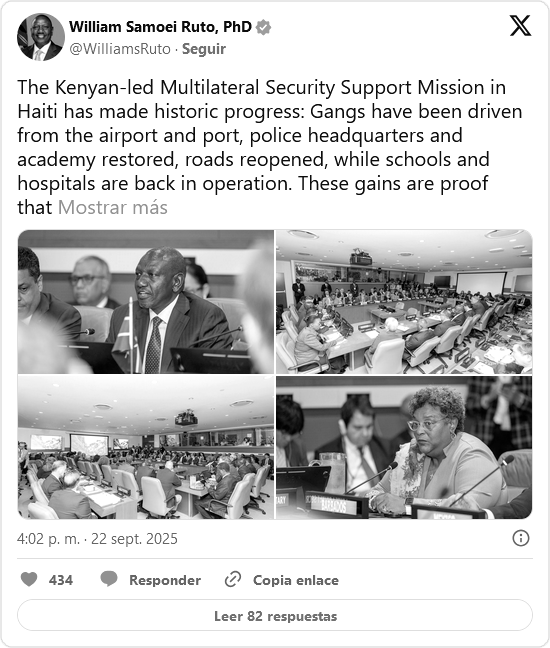Click the reply speech bubble icon
The width and height of the screenshot is (550, 648).
point(109,579)
